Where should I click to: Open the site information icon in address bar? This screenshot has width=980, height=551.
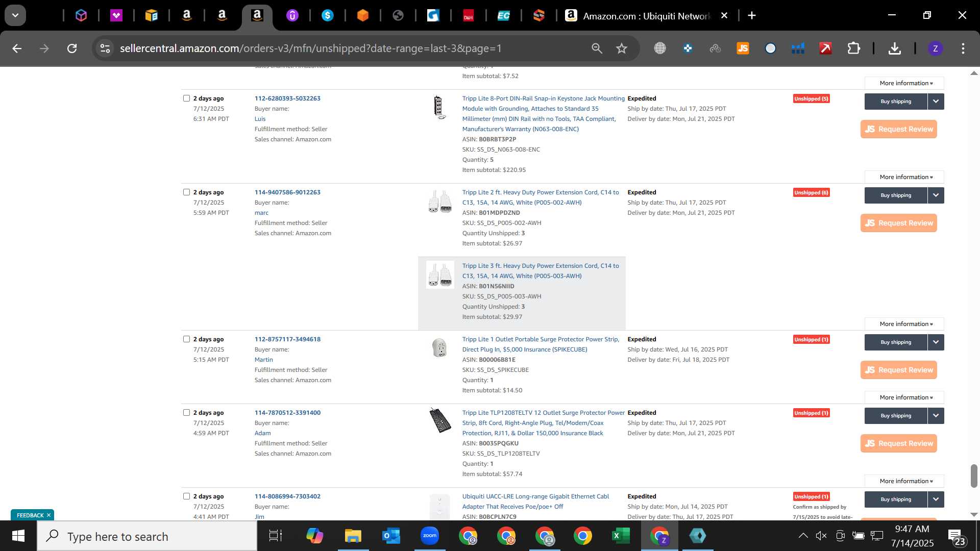105,48
